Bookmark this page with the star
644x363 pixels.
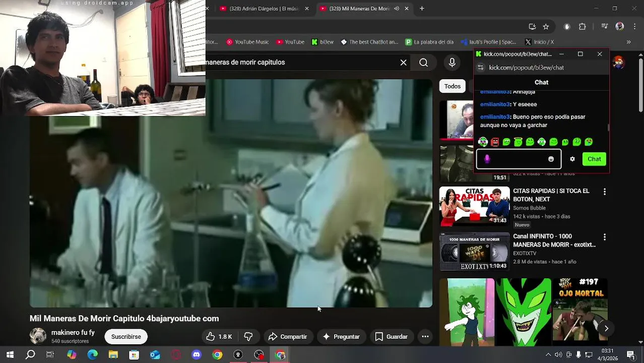click(x=546, y=27)
